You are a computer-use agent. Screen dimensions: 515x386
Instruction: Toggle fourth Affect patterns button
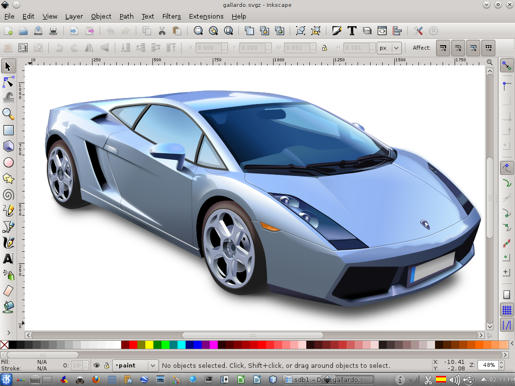[489, 48]
